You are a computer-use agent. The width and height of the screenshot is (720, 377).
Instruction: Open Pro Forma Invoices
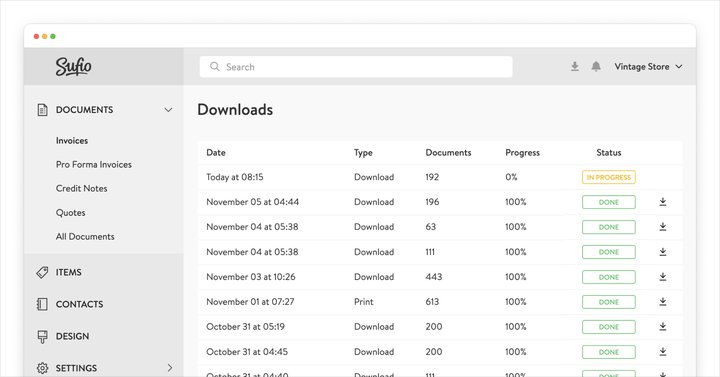(94, 164)
